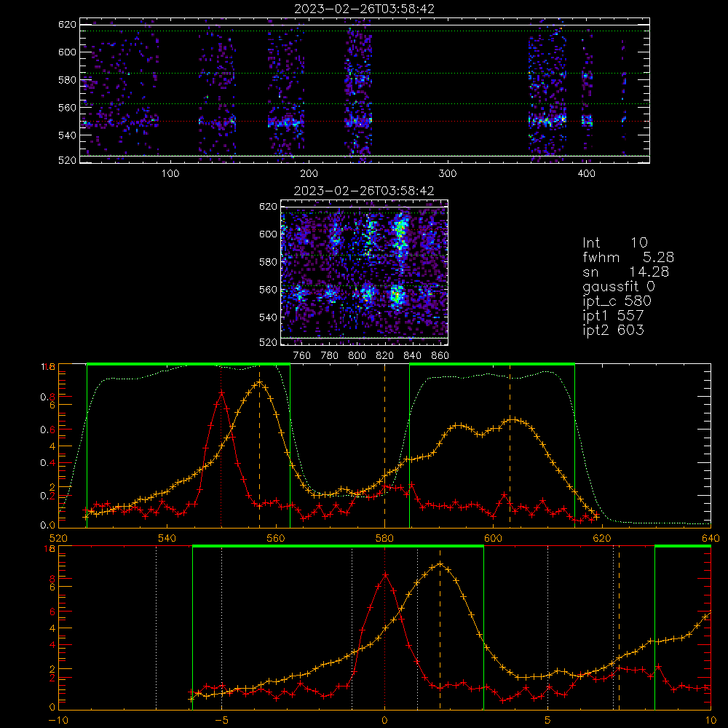Click the orange curve peak in the -10 to 10 plot
This screenshot has height=728, width=728.
tap(440, 564)
